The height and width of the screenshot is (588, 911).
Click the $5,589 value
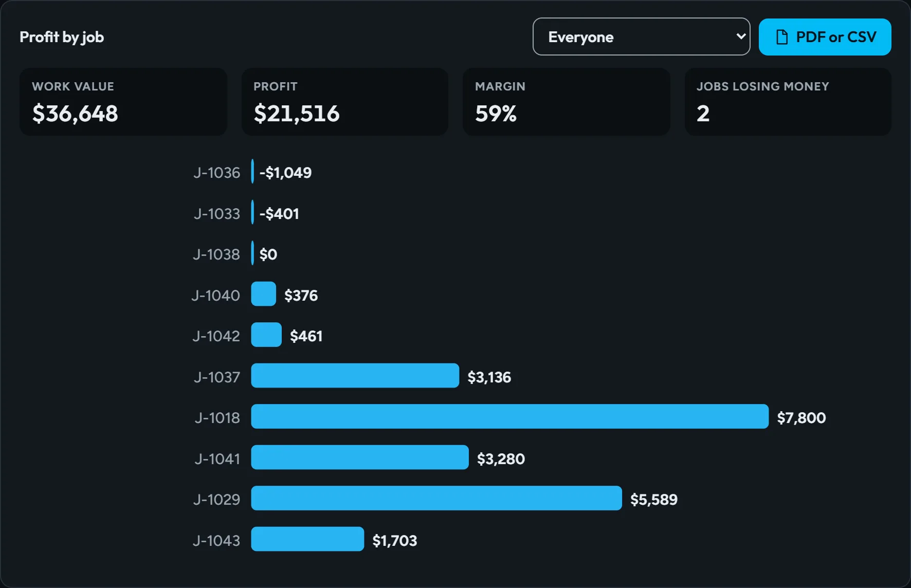pyautogui.click(x=653, y=499)
